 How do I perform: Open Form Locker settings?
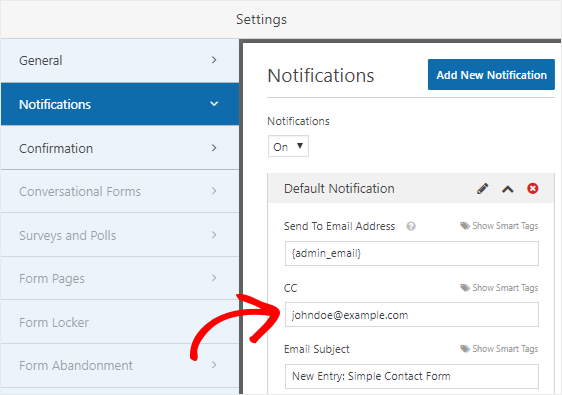point(120,322)
